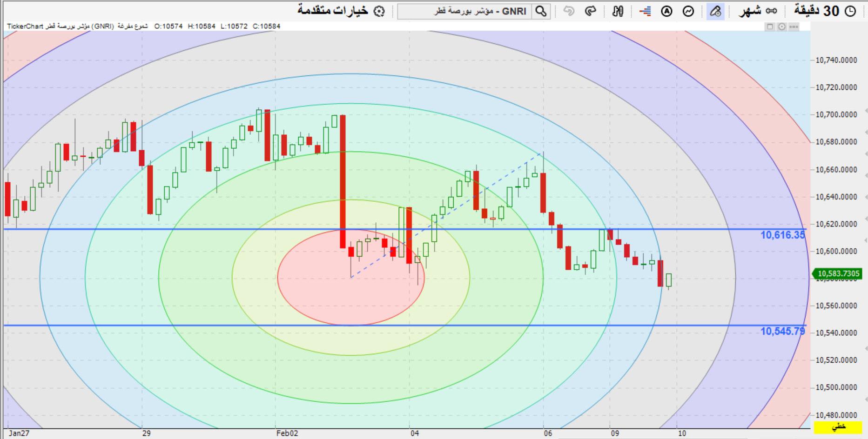Click date axis label 04
Image resolution: width=868 pixels, height=439 pixels.
(415, 433)
